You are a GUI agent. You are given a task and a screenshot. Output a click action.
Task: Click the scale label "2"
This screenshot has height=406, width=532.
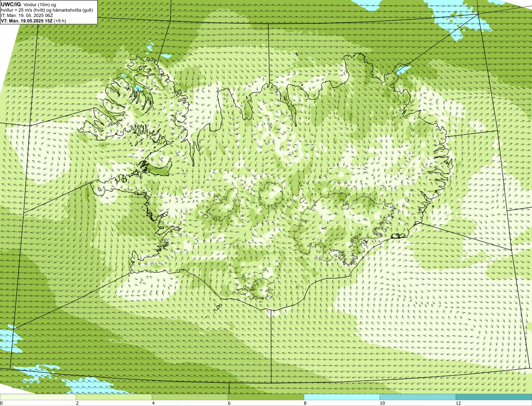pos(77,403)
